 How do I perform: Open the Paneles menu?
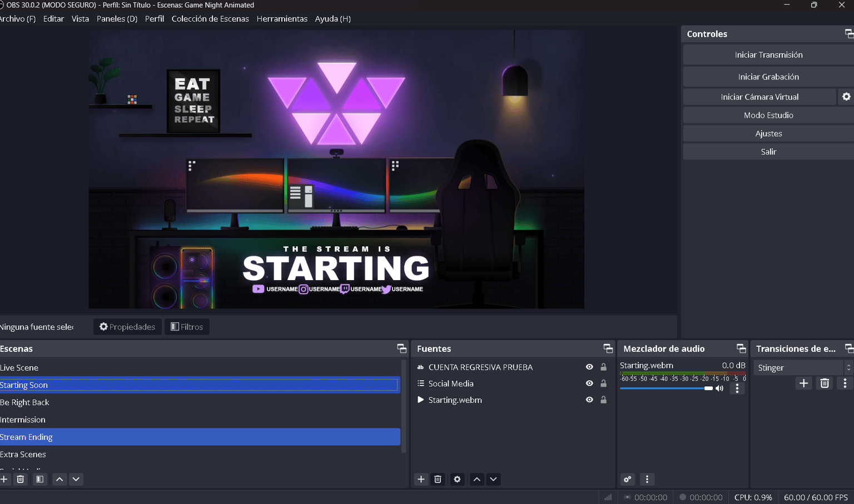click(117, 19)
